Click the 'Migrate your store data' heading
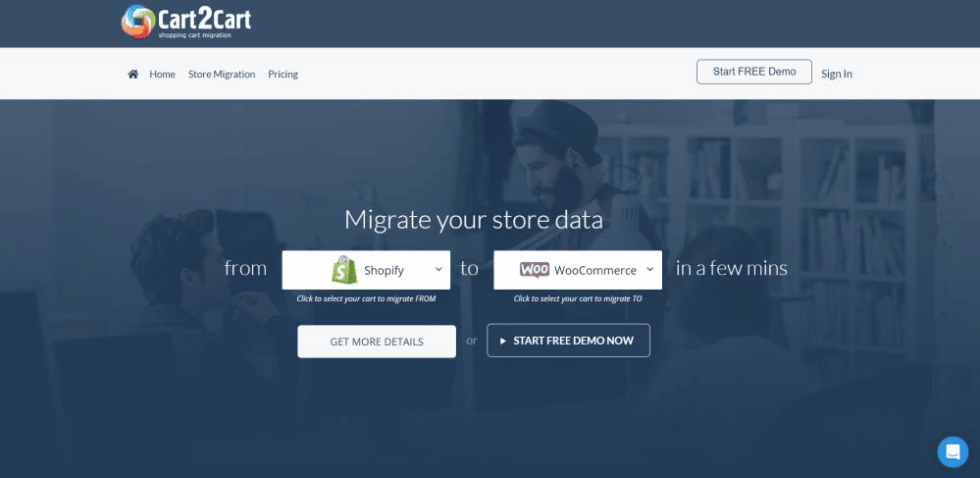 [474, 220]
